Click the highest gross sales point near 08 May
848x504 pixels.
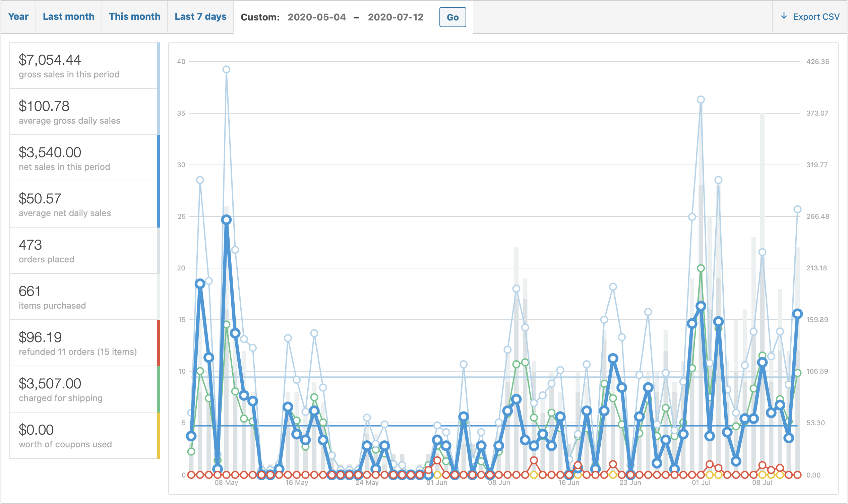point(226,70)
